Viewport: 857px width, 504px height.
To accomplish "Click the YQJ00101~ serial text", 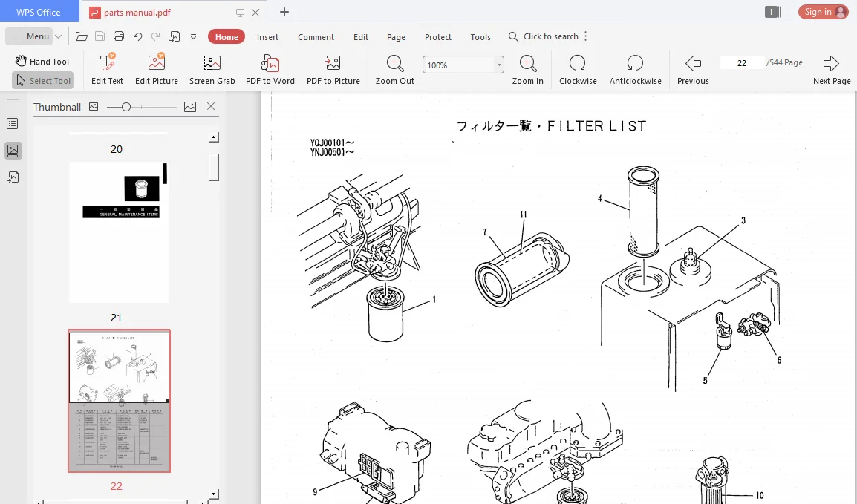I will [332, 143].
